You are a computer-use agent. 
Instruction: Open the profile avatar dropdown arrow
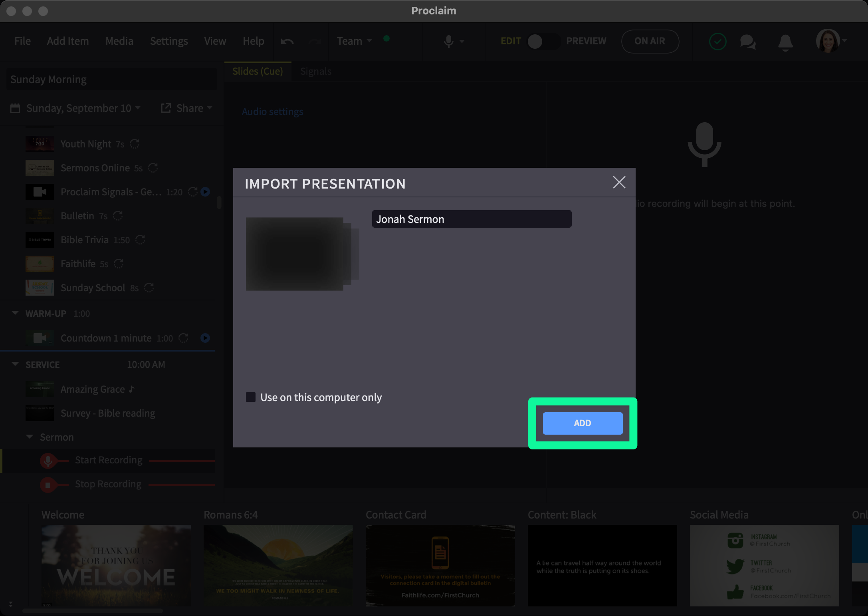click(844, 41)
